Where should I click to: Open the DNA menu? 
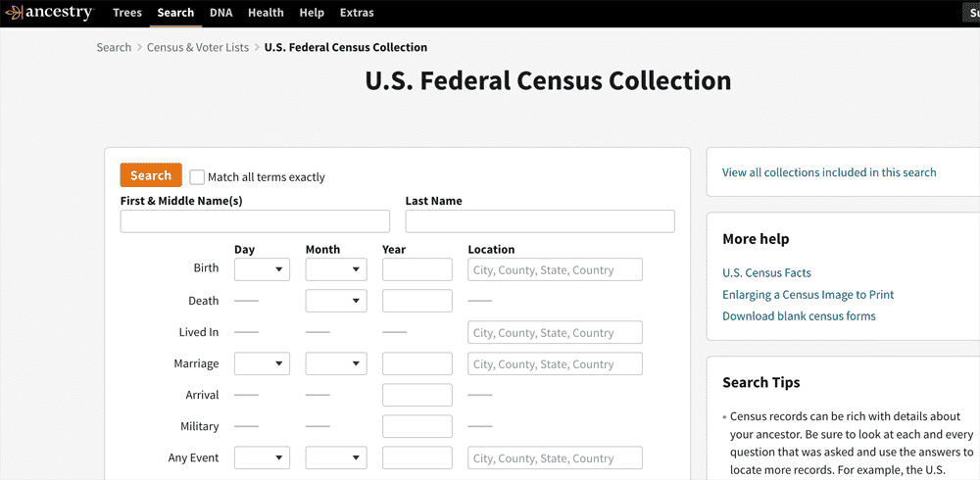point(220,13)
